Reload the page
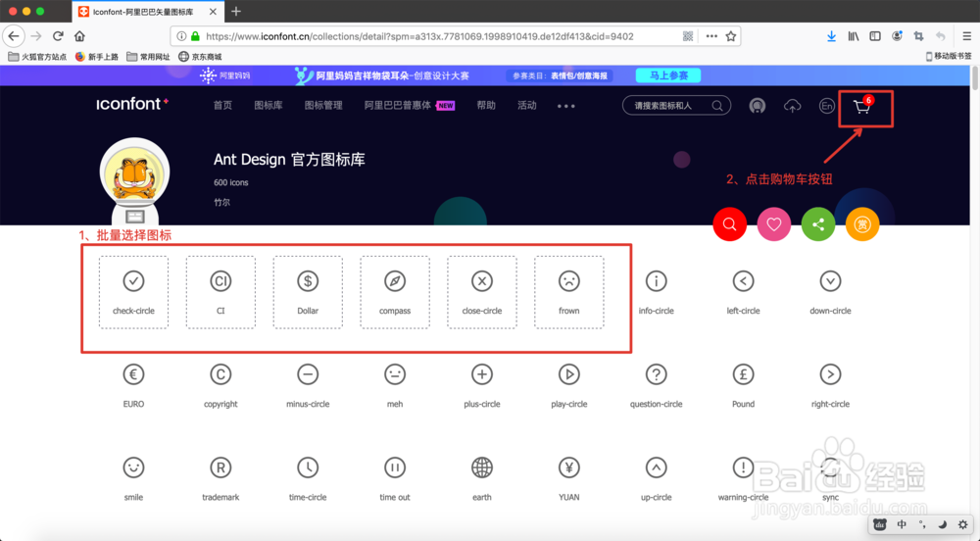The image size is (980, 541). (58, 36)
